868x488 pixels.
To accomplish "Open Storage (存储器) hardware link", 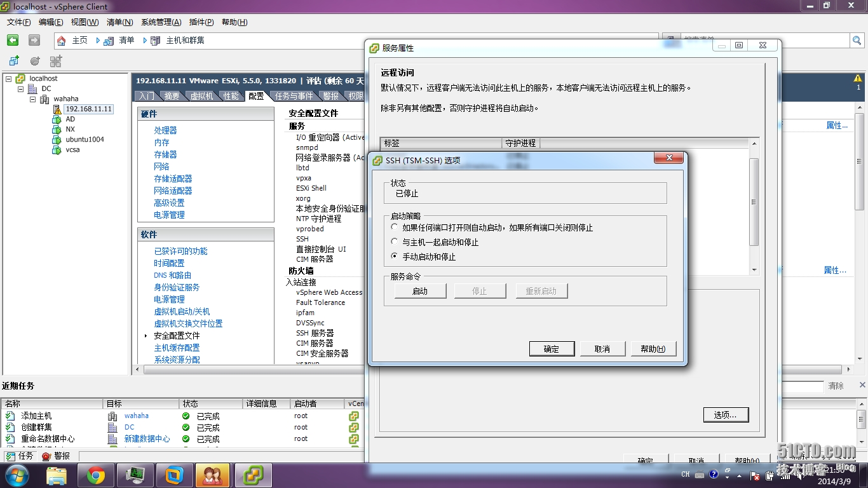I will pyautogui.click(x=165, y=154).
